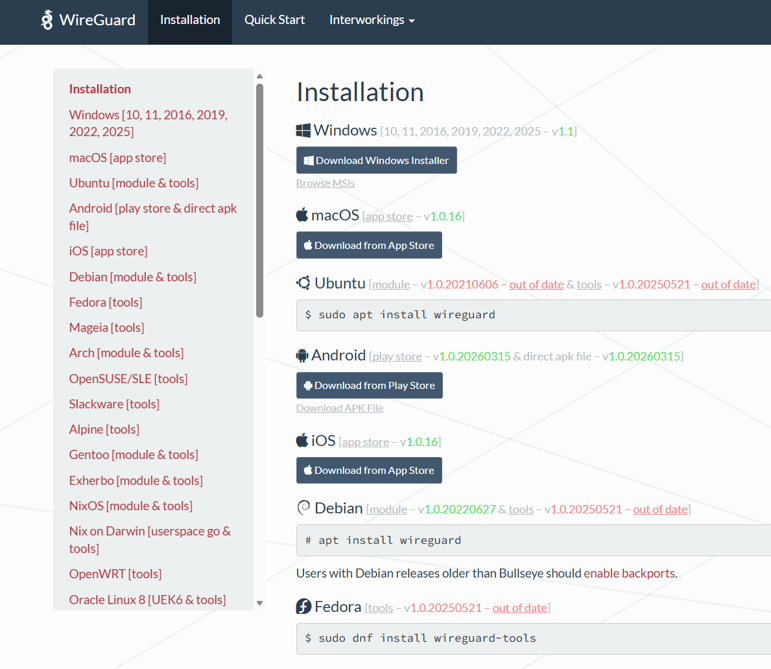Click the sudo apt install wireguard code box
Viewport: 771px width, 669px height.
click(x=534, y=315)
